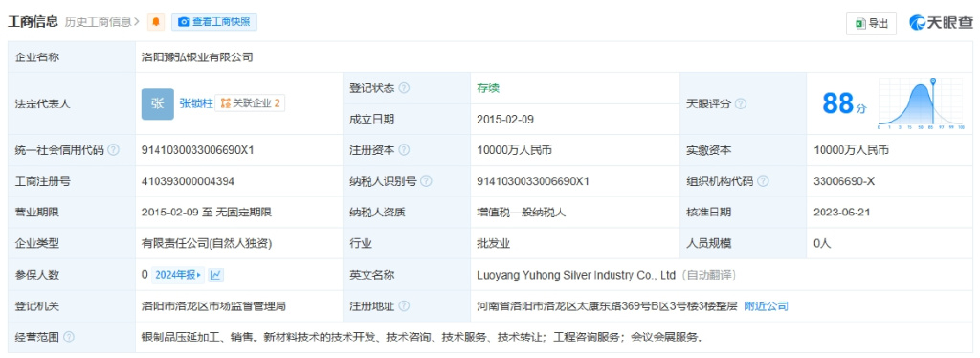This screenshot has height=358, width=980.
Task: Click the 工商信息 section heading
Action: click(33, 22)
